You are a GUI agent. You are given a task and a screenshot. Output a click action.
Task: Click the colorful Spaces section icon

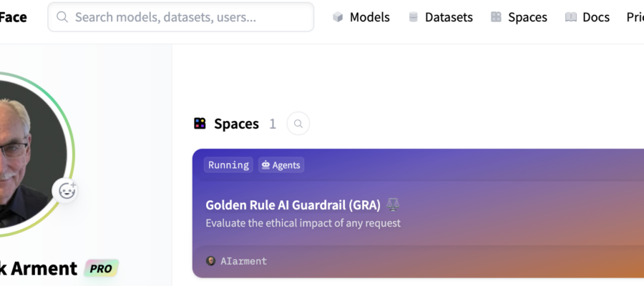click(x=200, y=124)
